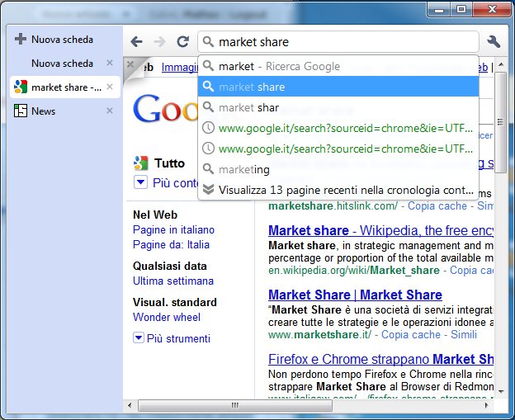This screenshot has width=515, height=420.
Task: Click magnifier icon beside marketing suggestion
Action: [208, 169]
